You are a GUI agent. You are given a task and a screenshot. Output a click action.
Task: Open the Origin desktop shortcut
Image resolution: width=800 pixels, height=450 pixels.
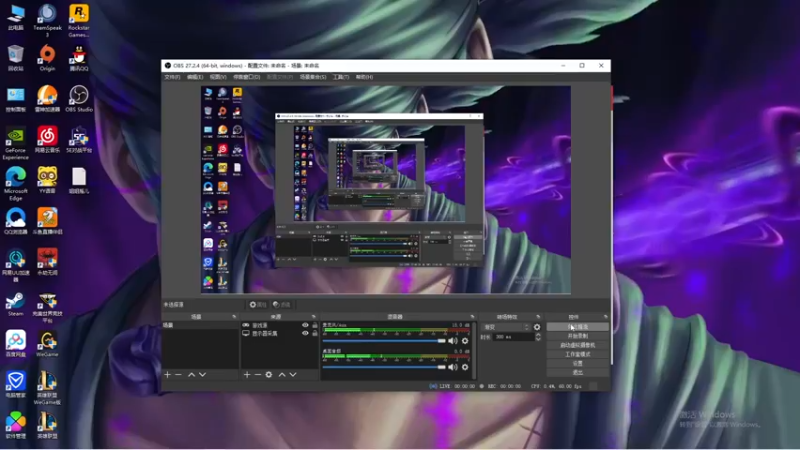47,58
